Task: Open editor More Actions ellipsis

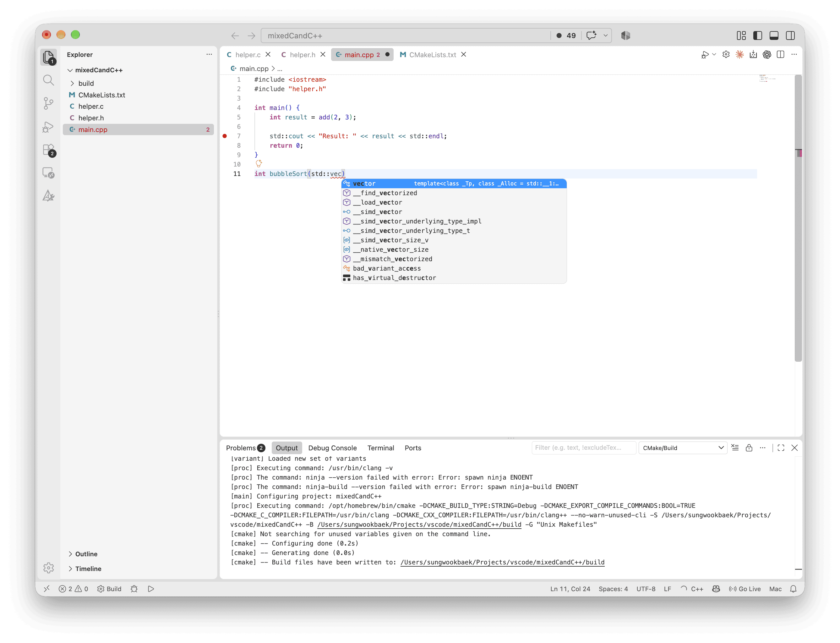Action: pos(794,54)
